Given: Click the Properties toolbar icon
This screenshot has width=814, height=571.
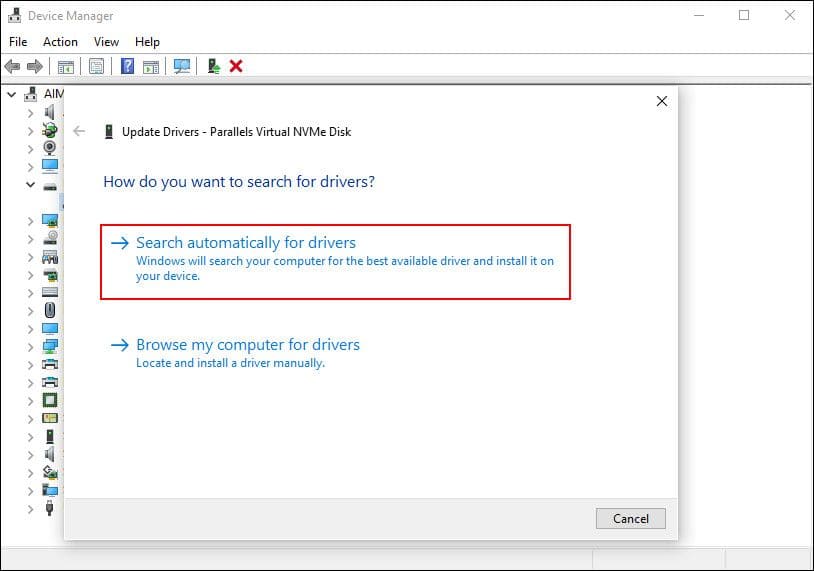Looking at the screenshot, I should (96, 66).
